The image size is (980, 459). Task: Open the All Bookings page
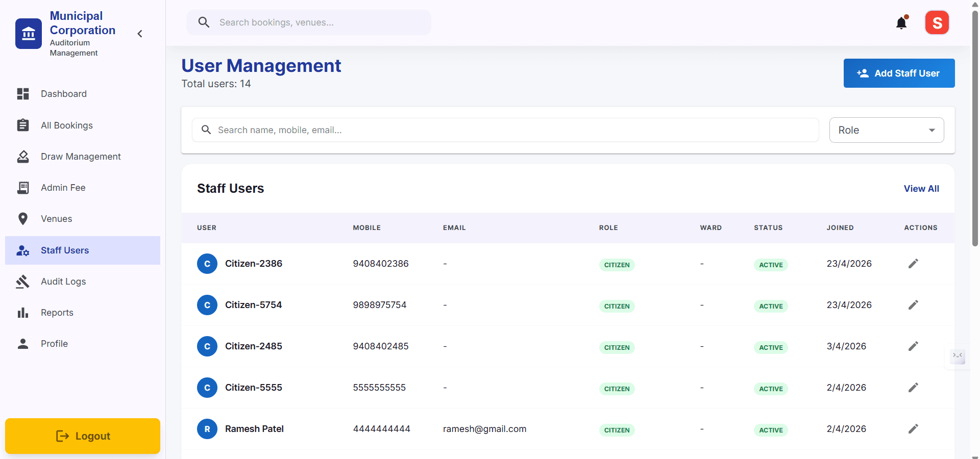click(x=83, y=125)
